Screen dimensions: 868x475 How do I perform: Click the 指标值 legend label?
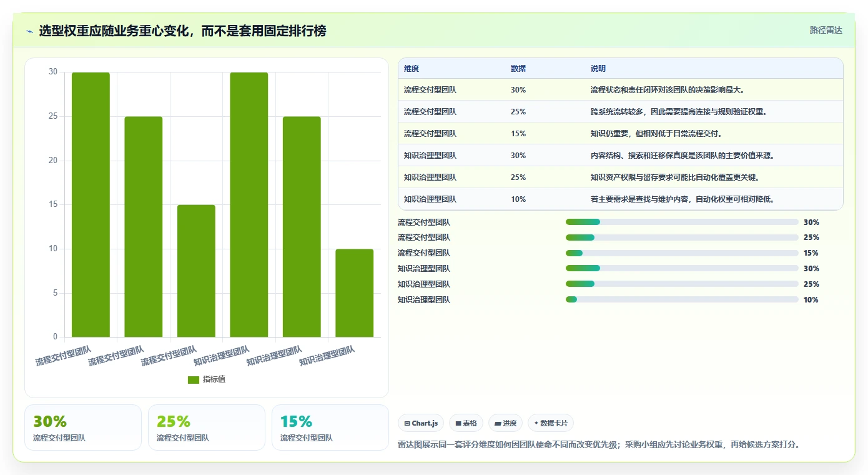coord(214,379)
